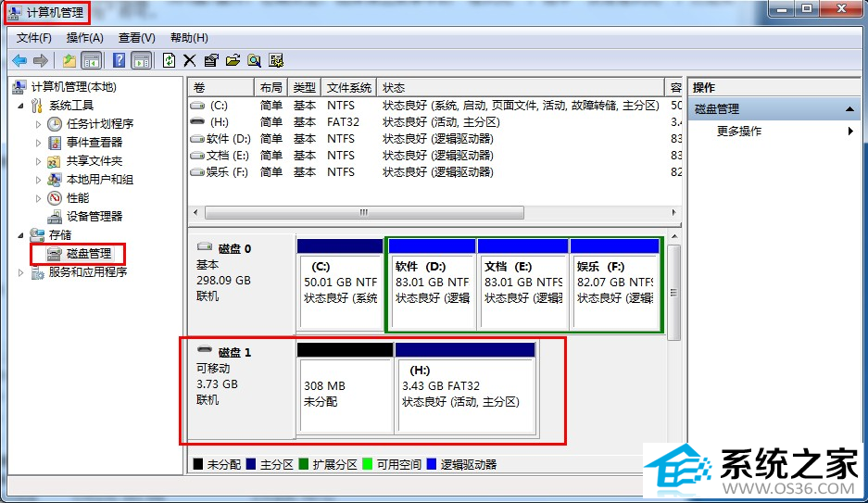The image size is (868, 503).
Task: Expand the 服务和应用程序 node arrow
Action: pos(20,272)
